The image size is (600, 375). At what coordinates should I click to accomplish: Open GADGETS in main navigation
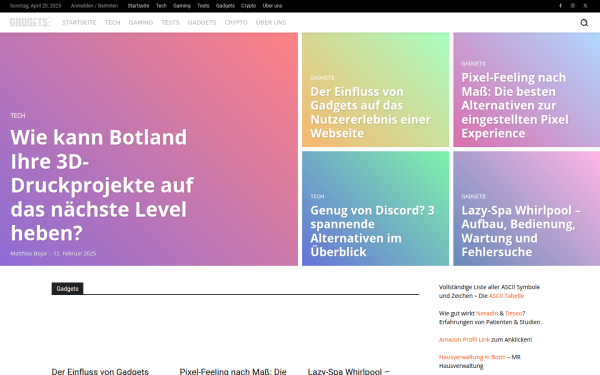tap(202, 23)
